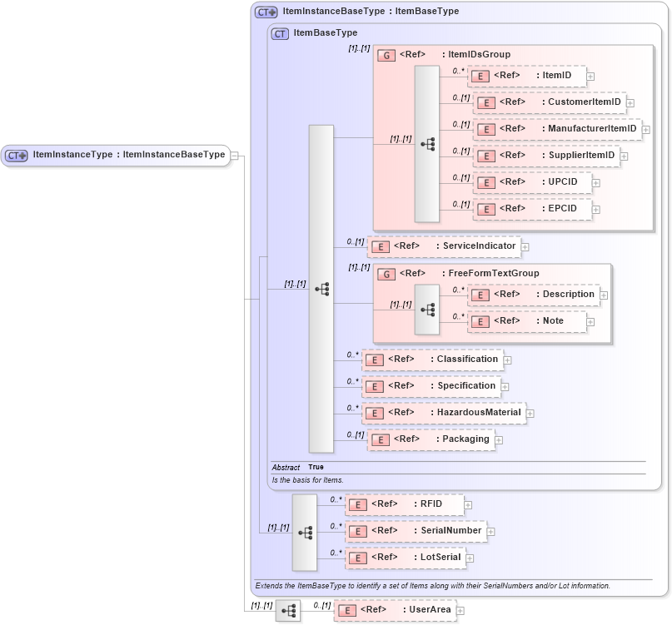Select the G group icon of FreeFormTextGroup
The image size is (672, 625).
[386, 273]
